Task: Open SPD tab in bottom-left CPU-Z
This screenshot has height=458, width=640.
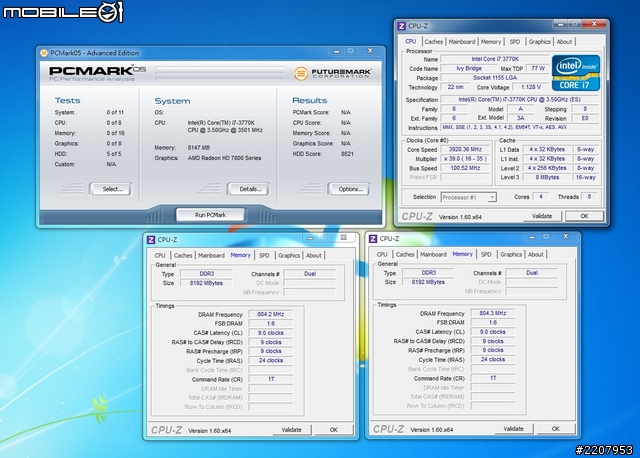Action: (264, 256)
